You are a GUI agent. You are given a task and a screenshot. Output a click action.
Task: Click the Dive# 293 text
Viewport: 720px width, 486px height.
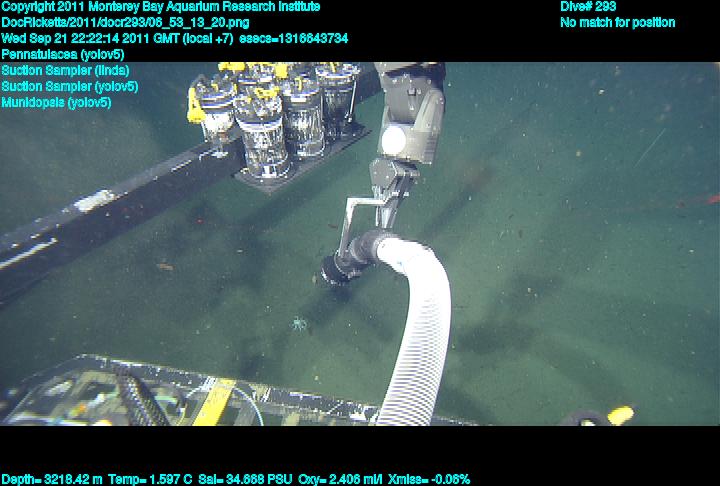(588, 7)
